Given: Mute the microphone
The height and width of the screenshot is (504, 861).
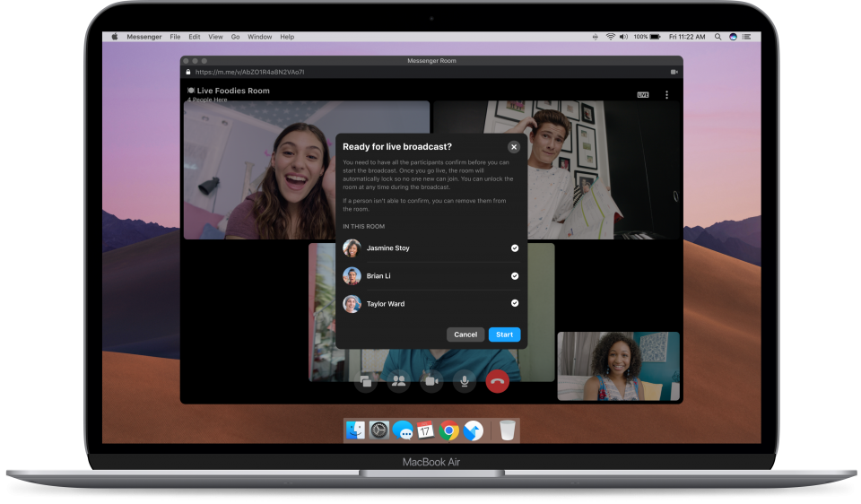Looking at the screenshot, I should coord(465,381).
